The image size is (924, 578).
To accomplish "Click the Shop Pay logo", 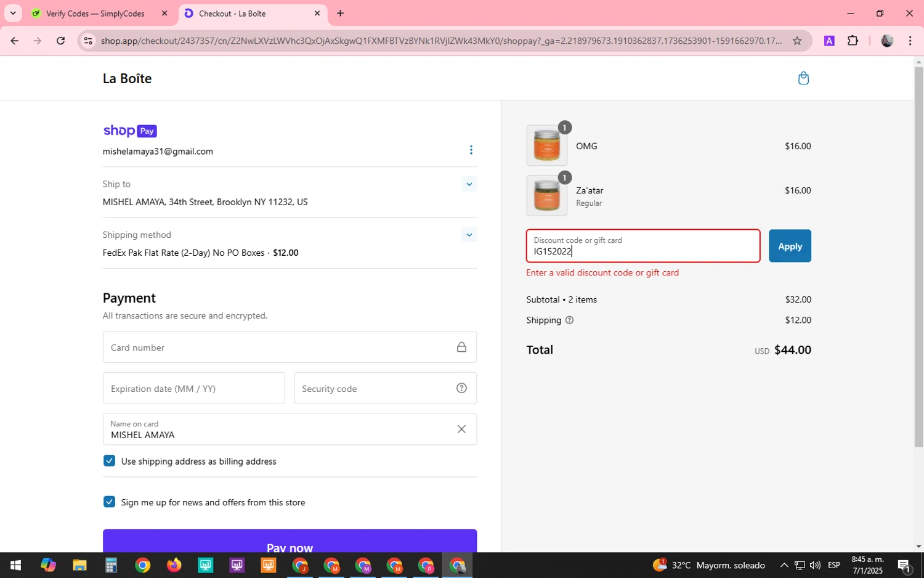I will [x=130, y=131].
